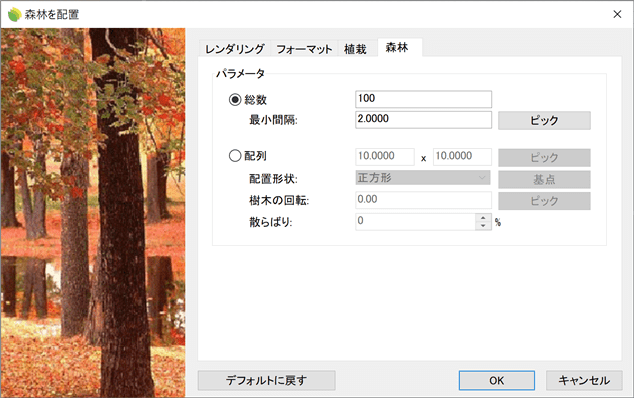Click the パラメータ group heading
Screen dimensions: 634x398
[x=240, y=74]
